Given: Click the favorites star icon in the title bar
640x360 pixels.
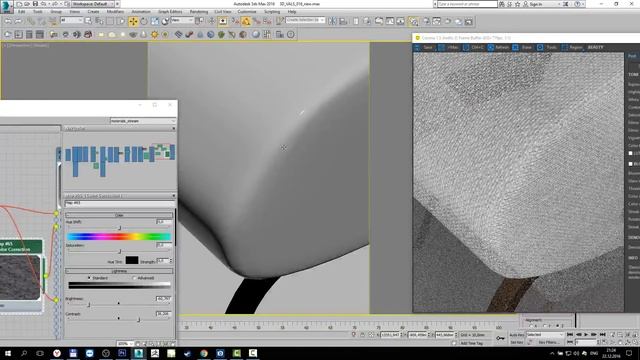Looking at the screenshot, I should [518, 4].
